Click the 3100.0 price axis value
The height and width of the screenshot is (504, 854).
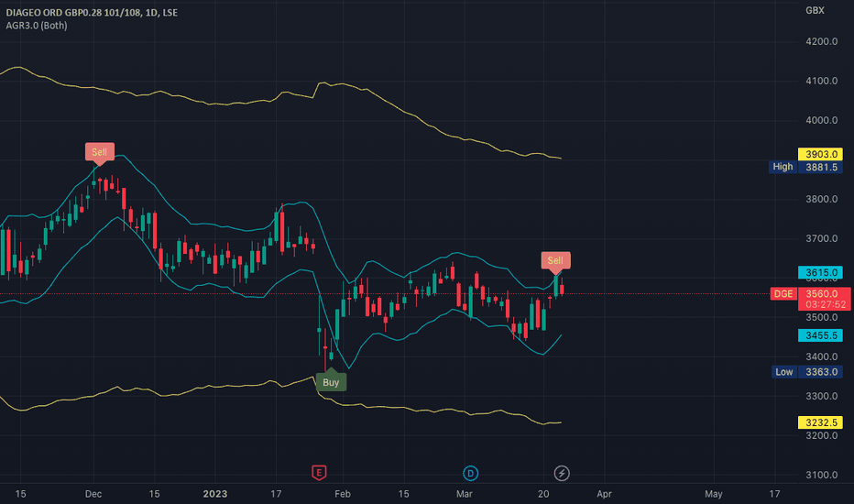(821, 475)
